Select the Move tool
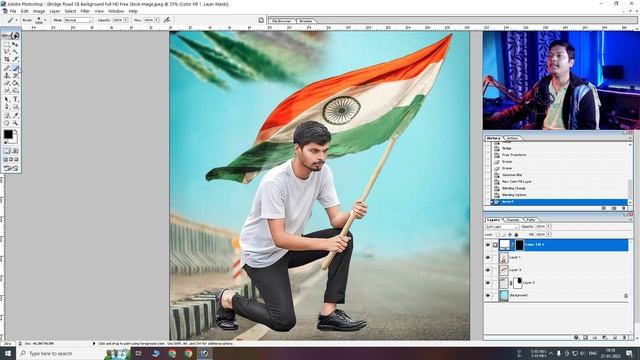The height and width of the screenshot is (360, 640). pyautogui.click(x=15, y=44)
